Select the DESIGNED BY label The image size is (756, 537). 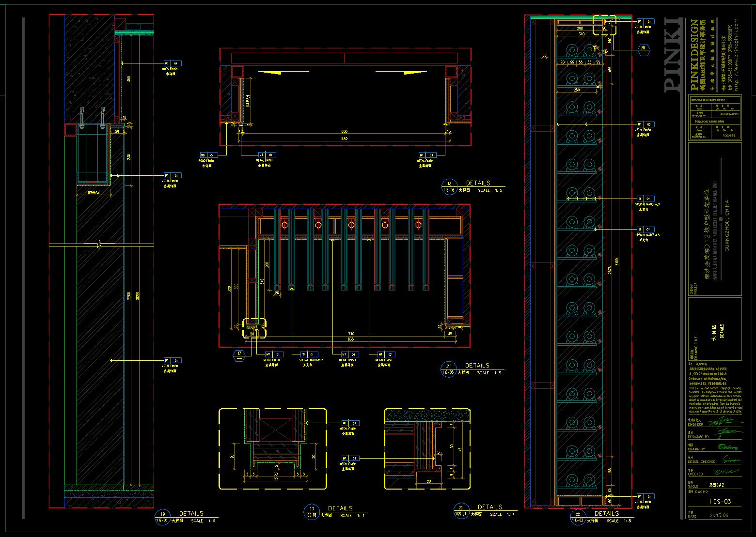698,437
